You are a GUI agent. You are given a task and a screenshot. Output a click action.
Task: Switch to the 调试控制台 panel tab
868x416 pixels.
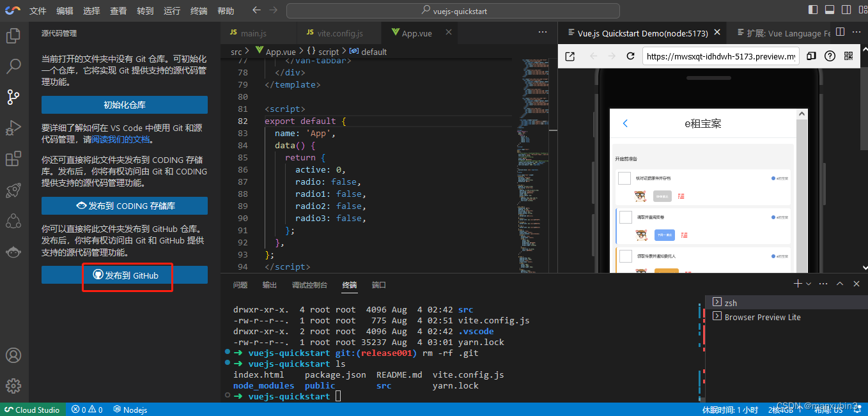[309, 285]
